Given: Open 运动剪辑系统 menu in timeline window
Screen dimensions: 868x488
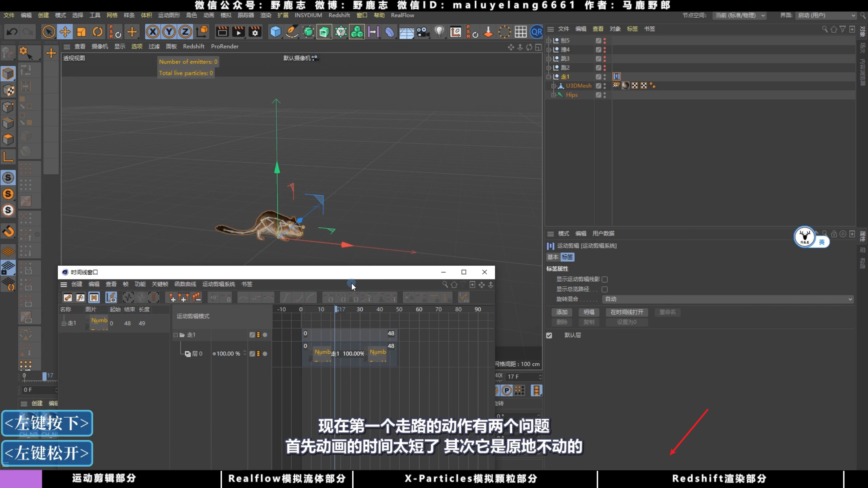Looking at the screenshot, I should click(218, 284).
